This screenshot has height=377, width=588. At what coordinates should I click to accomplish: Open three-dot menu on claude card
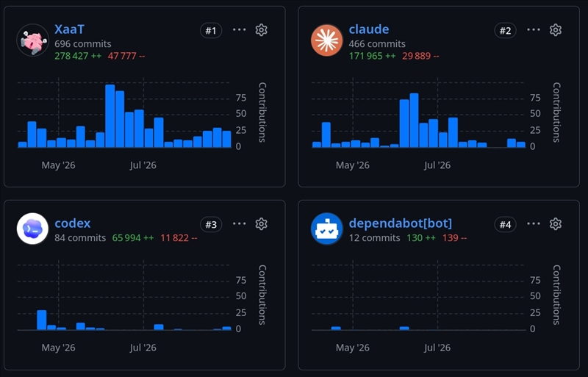(534, 29)
